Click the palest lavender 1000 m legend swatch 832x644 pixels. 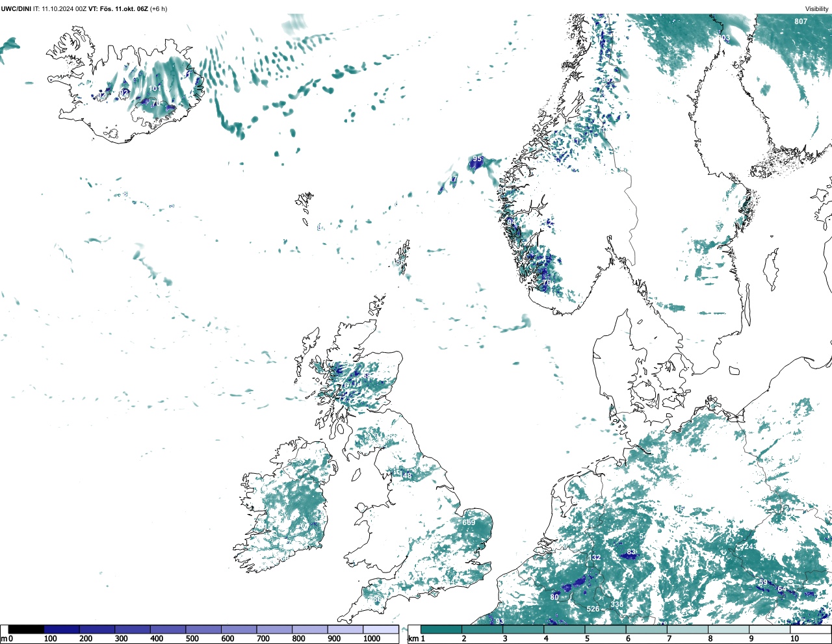381,629
